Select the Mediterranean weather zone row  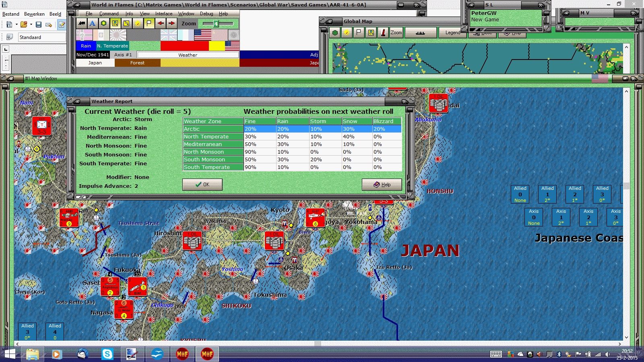coord(292,144)
